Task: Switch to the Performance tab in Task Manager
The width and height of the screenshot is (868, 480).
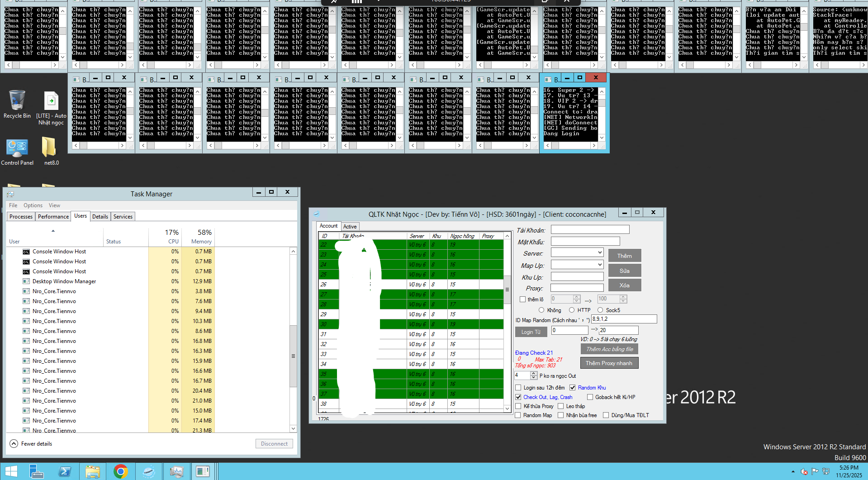Action: tap(53, 217)
